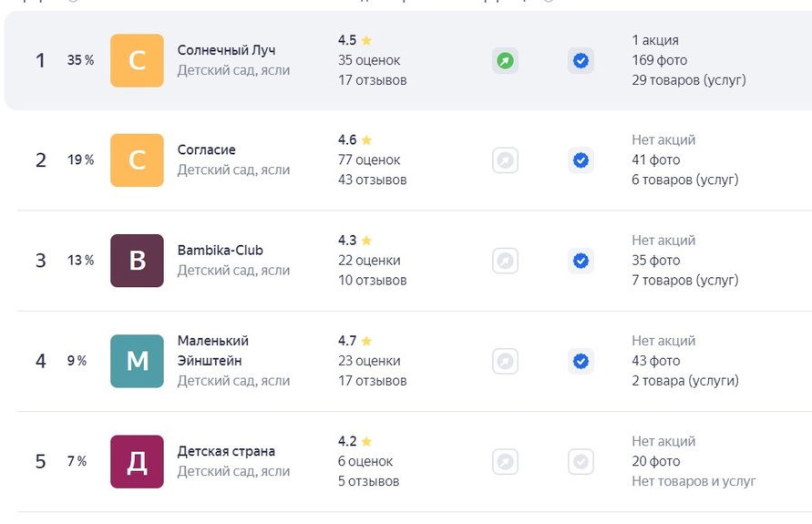This screenshot has height=524, width=812.
Task: Click the gray promotion icon for Детская страна
Action: [x=505, y=461]
